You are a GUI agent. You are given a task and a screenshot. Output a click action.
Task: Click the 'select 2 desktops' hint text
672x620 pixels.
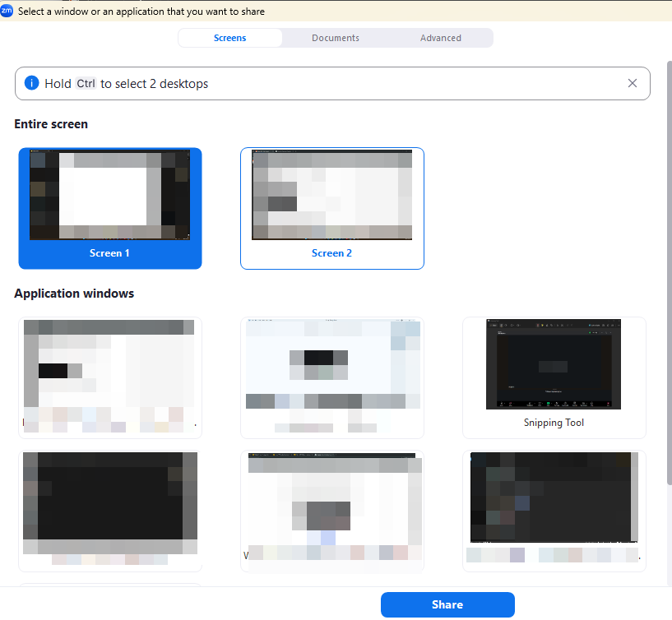pos(155,83)
